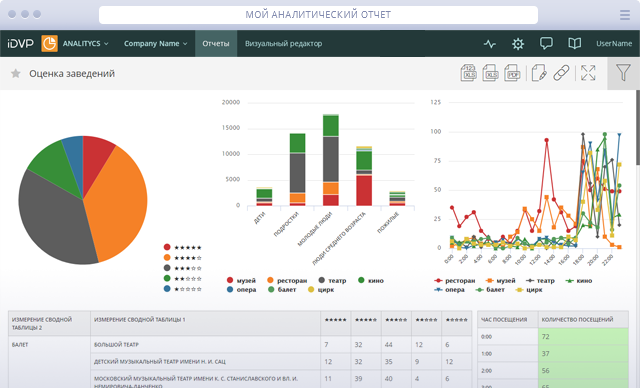Screen dimensions: 640x388
Task: Select the ПОДРОСТКИ stacked bar
Action: coord(298,170)
